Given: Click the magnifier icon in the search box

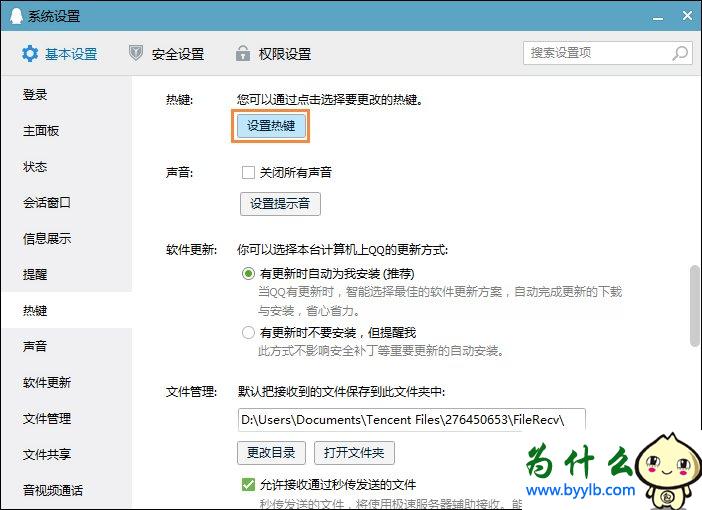Looking at the screenshot, I should (x=680, y=53).
